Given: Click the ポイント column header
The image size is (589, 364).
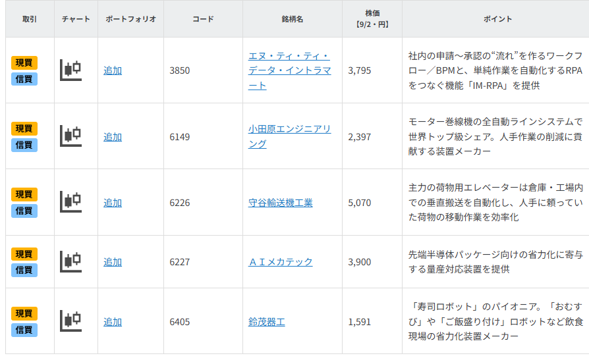Looking at the screenshot, I should (x=497, y=19).
